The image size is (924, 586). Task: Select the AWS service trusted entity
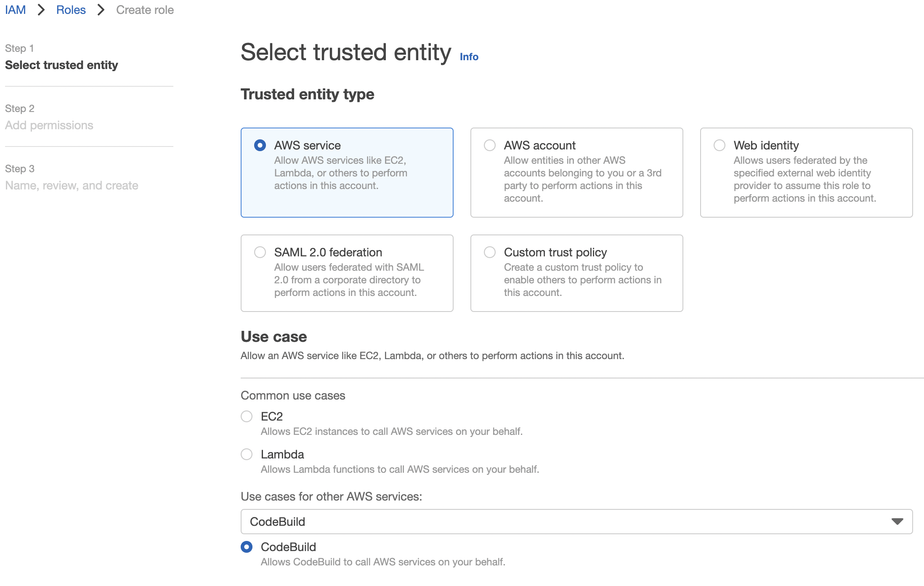click(260, 145)
